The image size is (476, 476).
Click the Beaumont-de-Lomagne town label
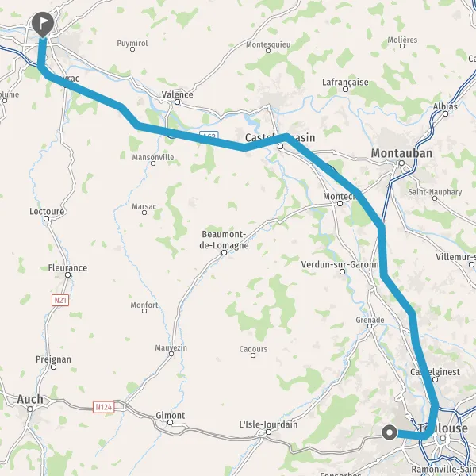pos(224,240)
